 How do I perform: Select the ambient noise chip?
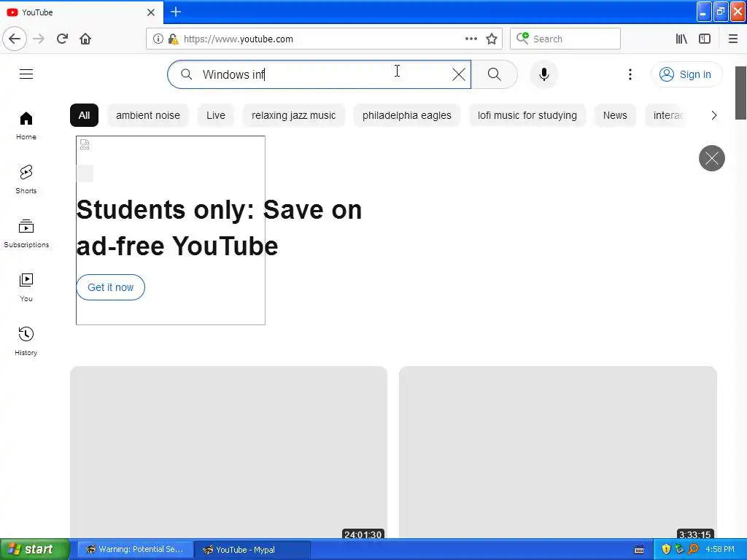coord(148,115)
